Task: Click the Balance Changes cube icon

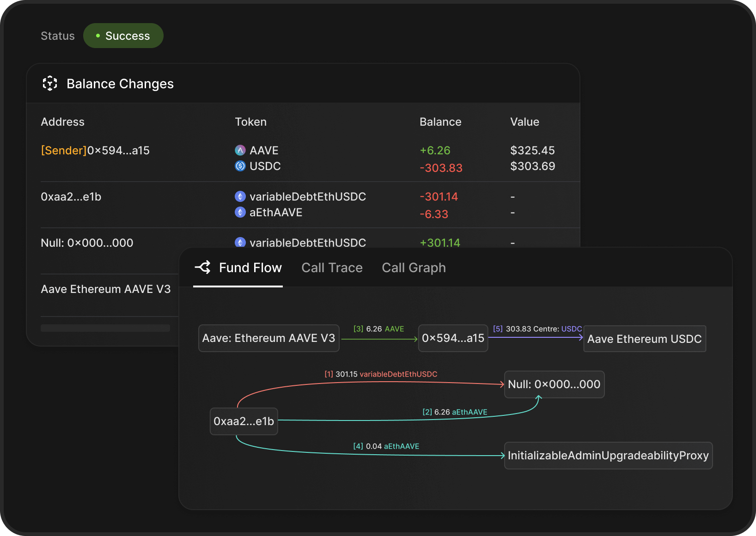Action: (50, 84)
